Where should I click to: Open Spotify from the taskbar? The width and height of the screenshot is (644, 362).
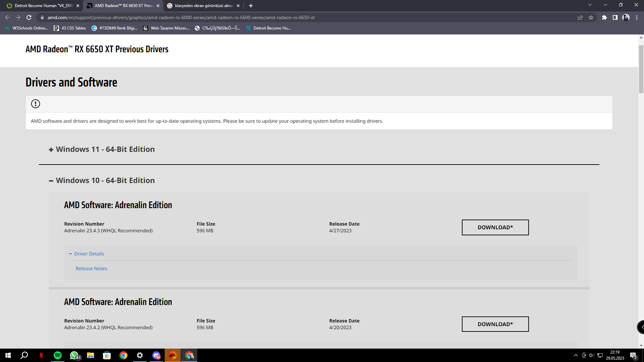click(x=58, y=355)
